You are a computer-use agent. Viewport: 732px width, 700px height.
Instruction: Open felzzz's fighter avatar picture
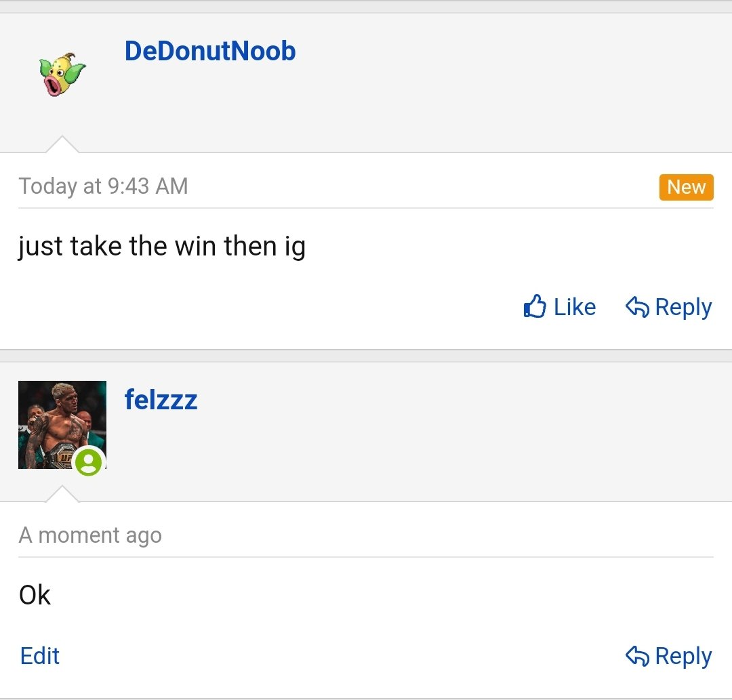[62, 425]
